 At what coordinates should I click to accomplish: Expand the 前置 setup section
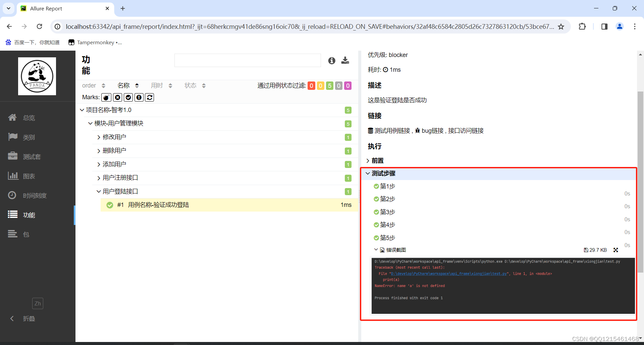(x=375, y=161)
